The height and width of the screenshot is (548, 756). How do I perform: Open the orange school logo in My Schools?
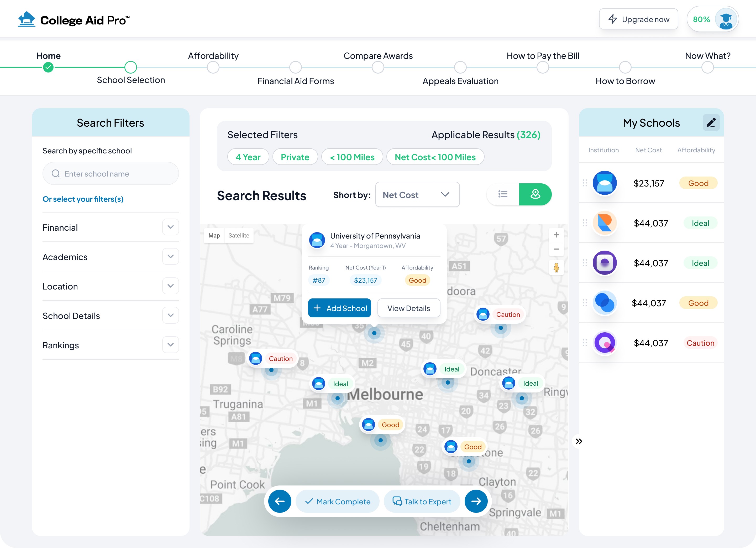coord(605,223)
